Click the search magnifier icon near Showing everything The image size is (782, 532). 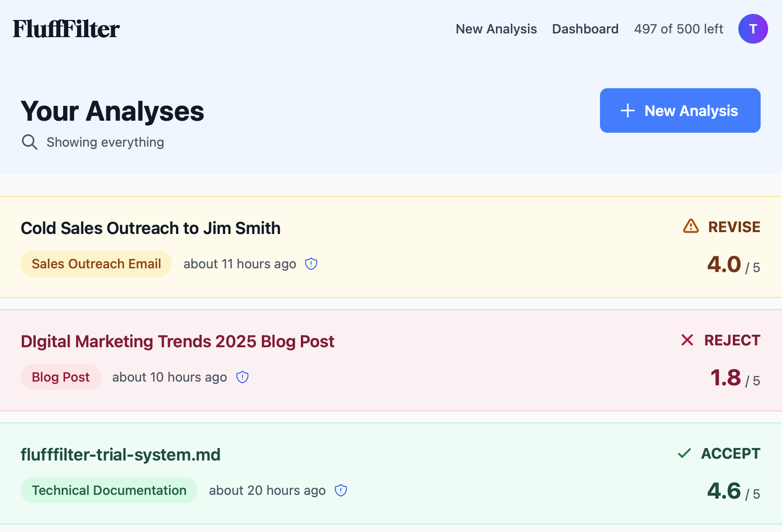29,142
